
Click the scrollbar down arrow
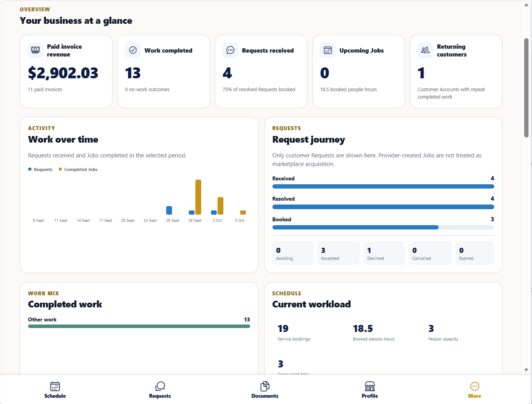coord(526,370)
